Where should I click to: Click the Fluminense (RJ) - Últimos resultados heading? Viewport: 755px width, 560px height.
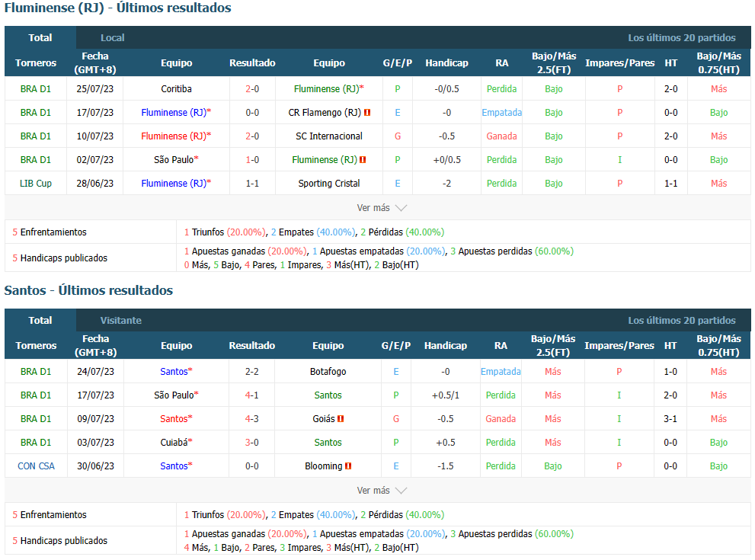point(118,8)
